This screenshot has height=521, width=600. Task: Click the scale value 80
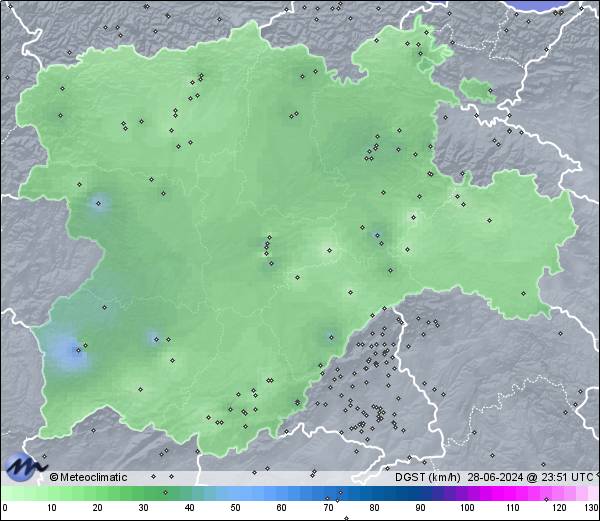tap(374, 508)
